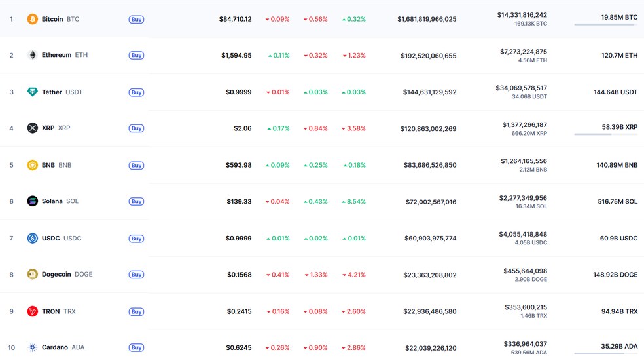The height and width of the screenshot is (363, 644).
Task: Click USDC volume $4,055,418,848
Action: coord(523,234)
